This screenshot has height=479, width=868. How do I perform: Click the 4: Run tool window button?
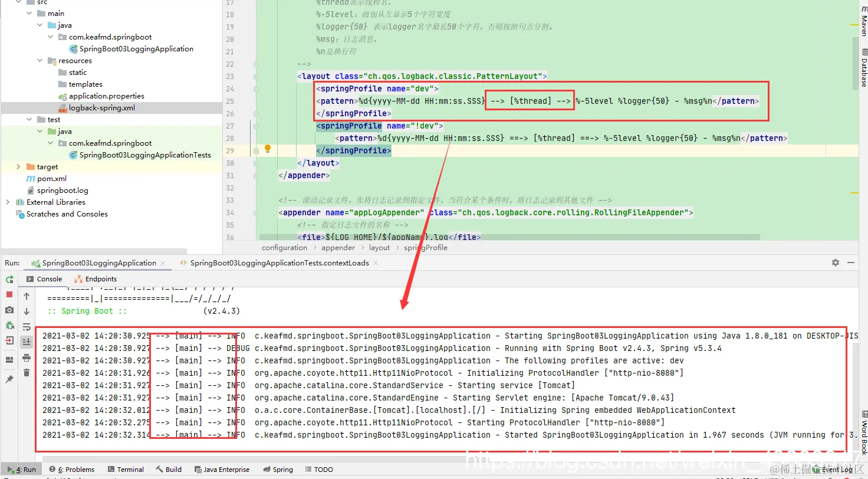22,470
